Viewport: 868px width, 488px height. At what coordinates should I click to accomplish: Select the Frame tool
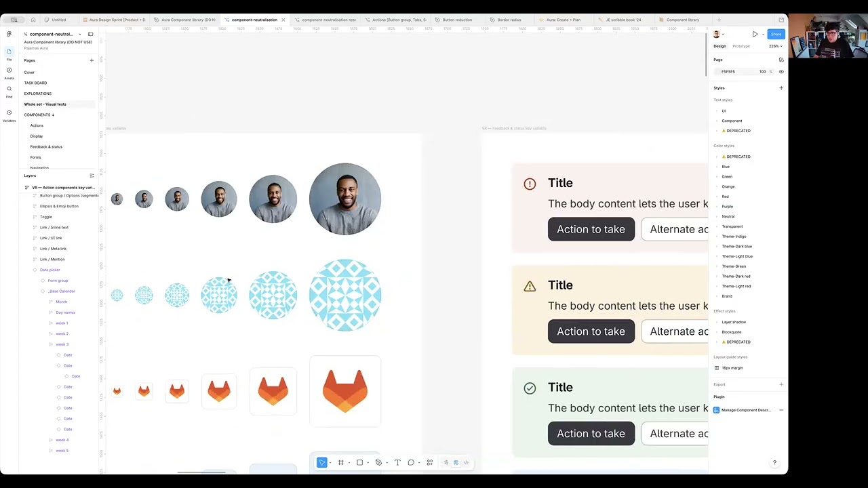pyautogui.click(x=341, y=462)
